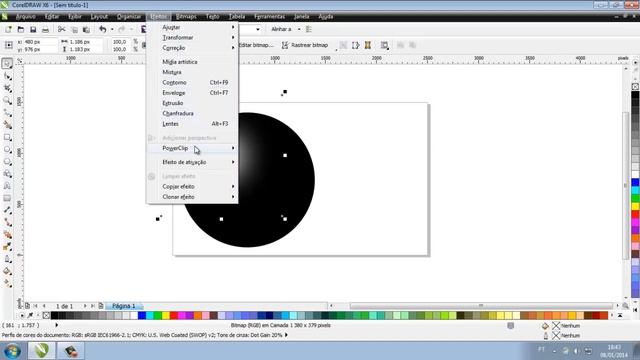Click the Print icon
640x360 pixels.
(x=45, y=29)
